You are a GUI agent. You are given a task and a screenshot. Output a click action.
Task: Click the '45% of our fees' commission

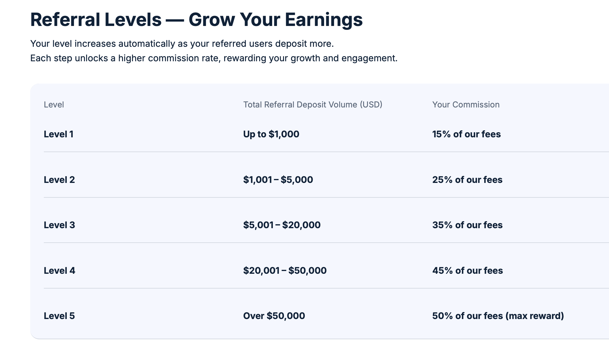coord(468,271)
